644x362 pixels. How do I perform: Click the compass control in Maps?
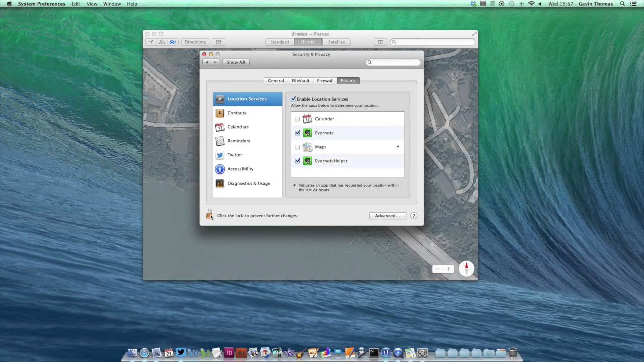(466, 268)
